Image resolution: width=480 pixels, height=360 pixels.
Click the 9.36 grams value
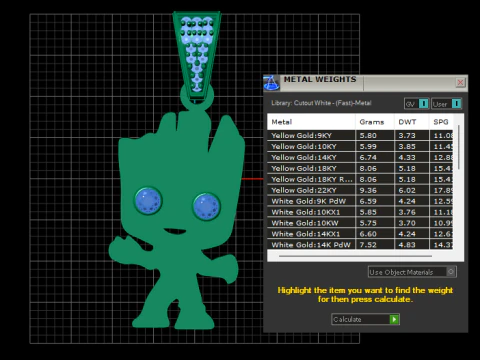[368, 190]
